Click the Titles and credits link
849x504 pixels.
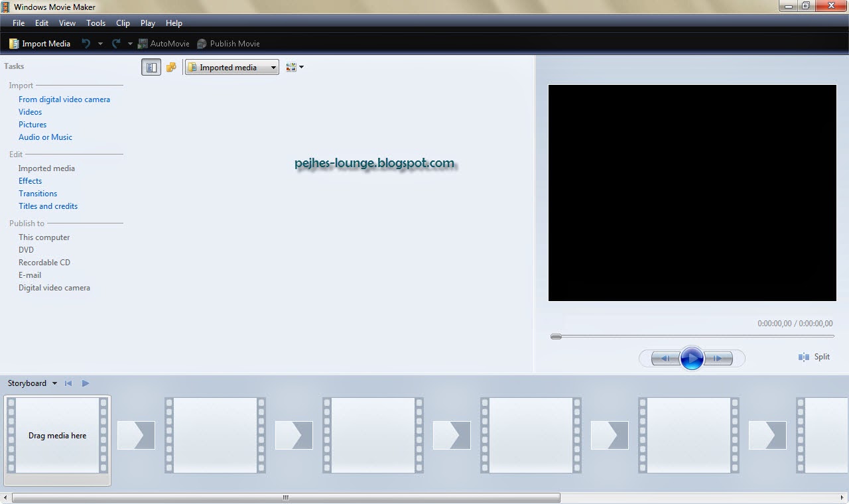click(x=48, y=206)
